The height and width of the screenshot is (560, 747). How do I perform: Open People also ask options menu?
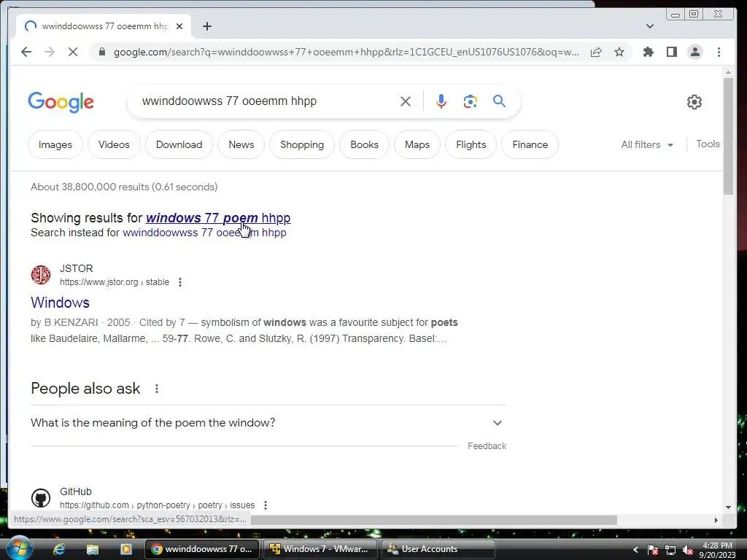[x=157, y=389]
